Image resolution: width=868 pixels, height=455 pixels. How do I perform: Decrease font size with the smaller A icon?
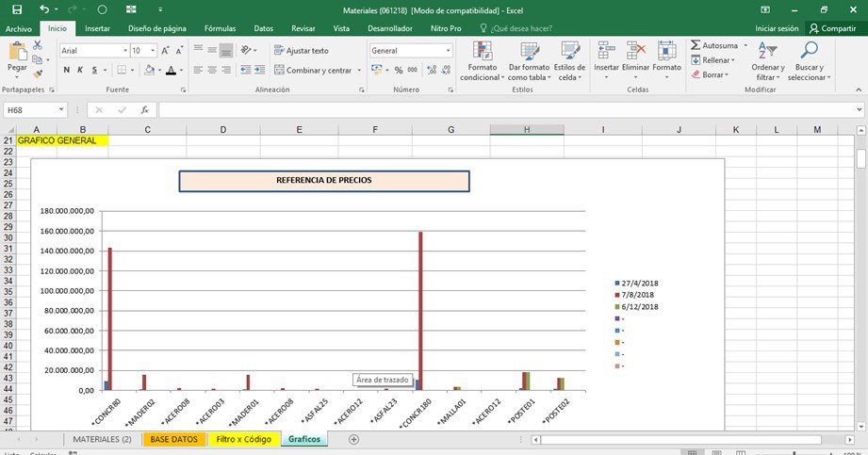tap(179, 51)
